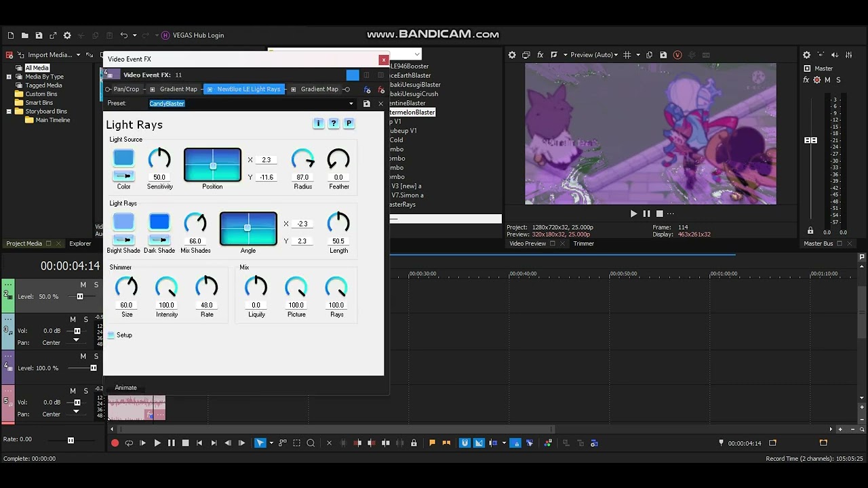
Task: Open the edit tool dropdown arrow
Action: click(271, 443)
